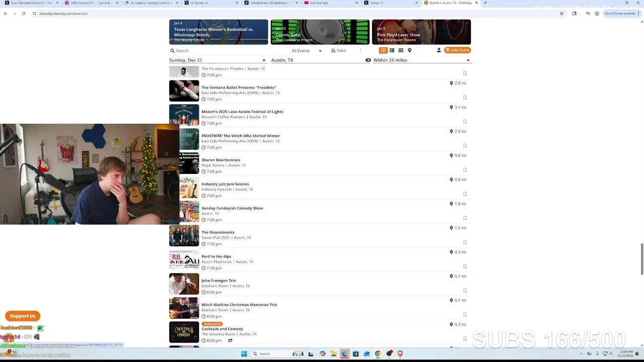
Task: Bookmark The Resentments event
Action: (x=465, y=242)
